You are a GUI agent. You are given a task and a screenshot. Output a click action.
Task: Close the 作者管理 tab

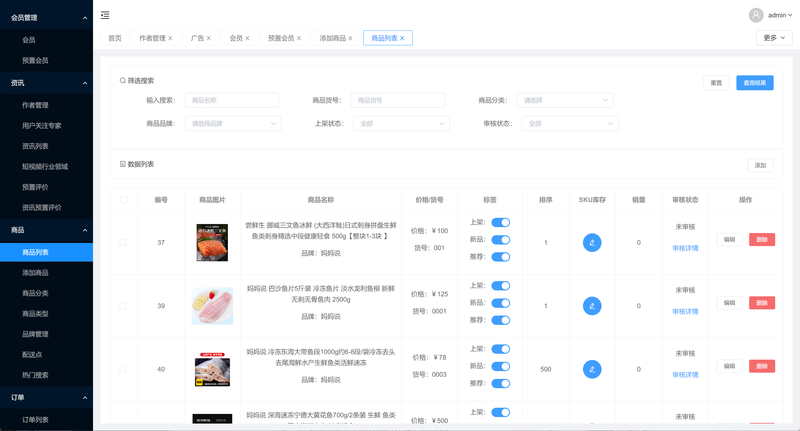(x=170, y=38)
